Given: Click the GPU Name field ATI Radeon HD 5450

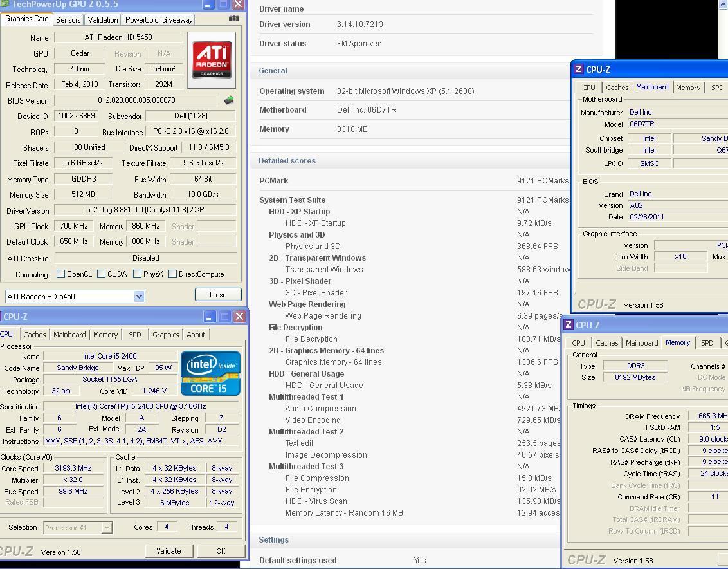Looking at the screenshot, I should pos(118,37).
